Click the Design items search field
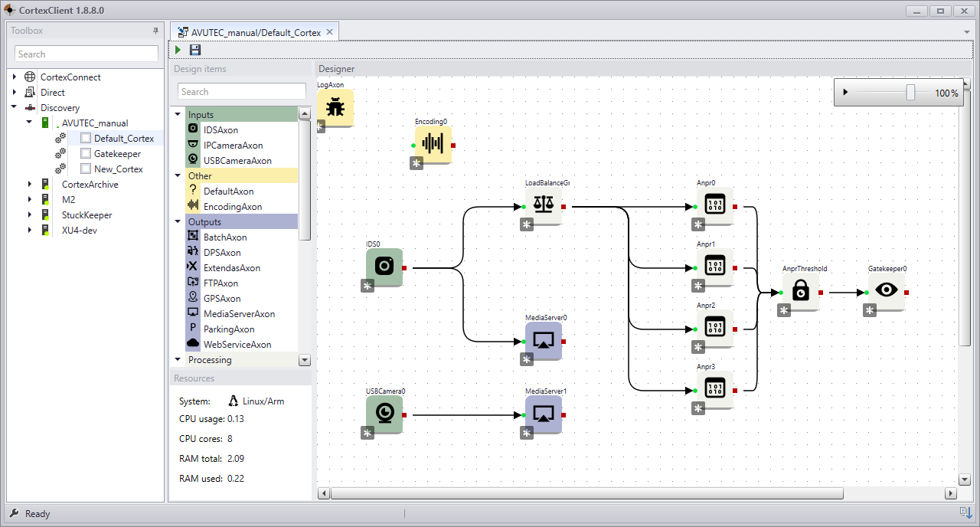 pyautogui.click(x=242, y=92)
